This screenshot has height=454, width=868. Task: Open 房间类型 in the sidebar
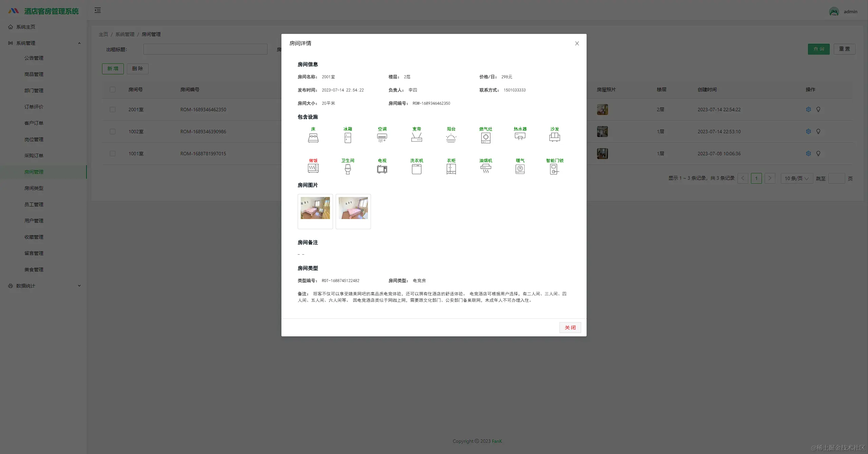point(34,188)
